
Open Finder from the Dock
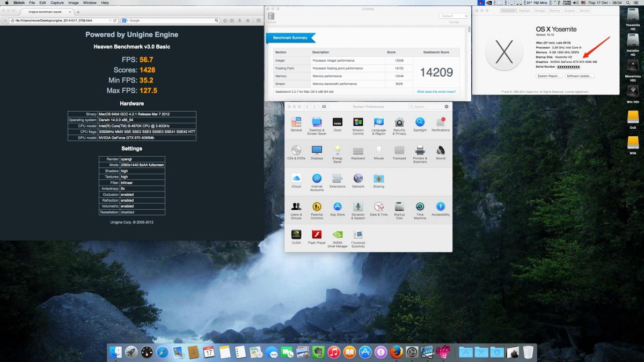click(115, 352)
